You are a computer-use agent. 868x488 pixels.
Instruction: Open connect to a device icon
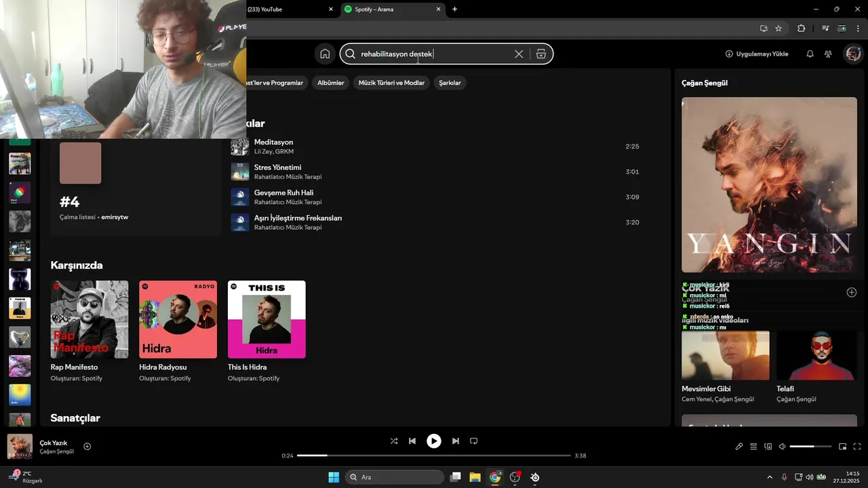coord(768,447)
